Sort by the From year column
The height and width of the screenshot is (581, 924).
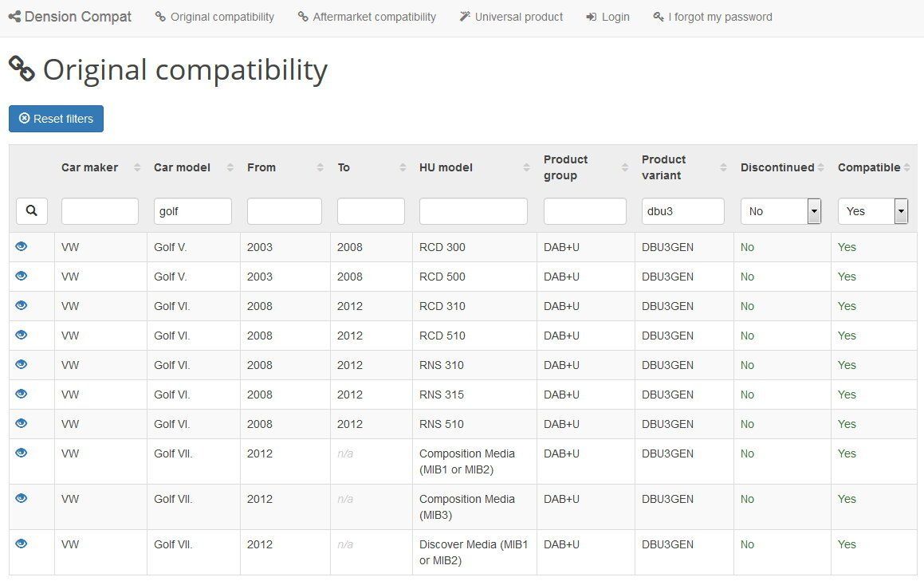coord(320,167)
